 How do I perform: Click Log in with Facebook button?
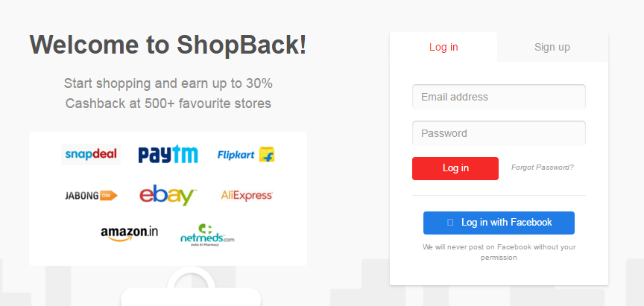499,223
